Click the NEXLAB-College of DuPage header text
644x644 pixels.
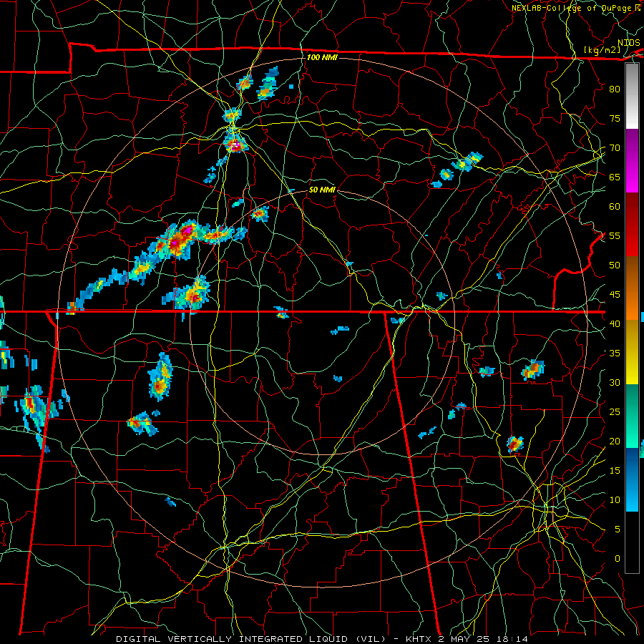[x=571, y=8]
